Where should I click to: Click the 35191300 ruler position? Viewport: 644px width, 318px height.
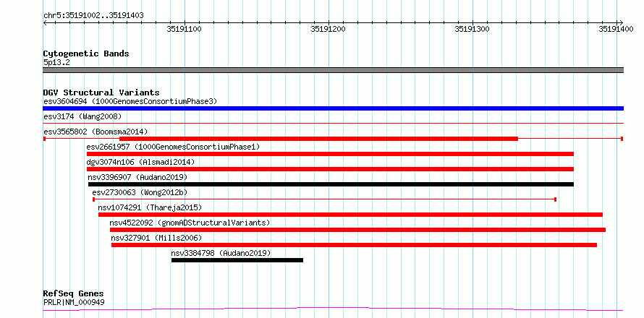click(x=473, y=30)
